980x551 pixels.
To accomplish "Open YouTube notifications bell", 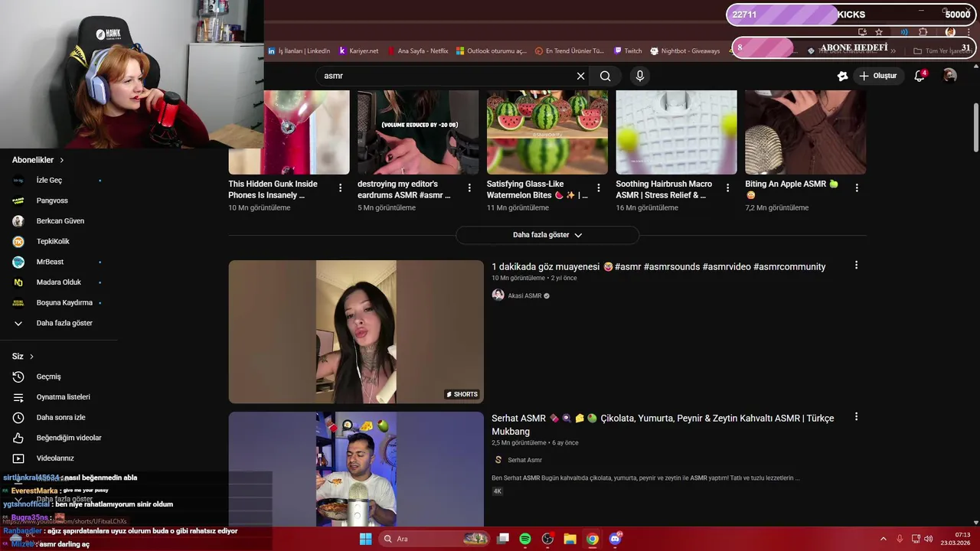I will (920, 76).
